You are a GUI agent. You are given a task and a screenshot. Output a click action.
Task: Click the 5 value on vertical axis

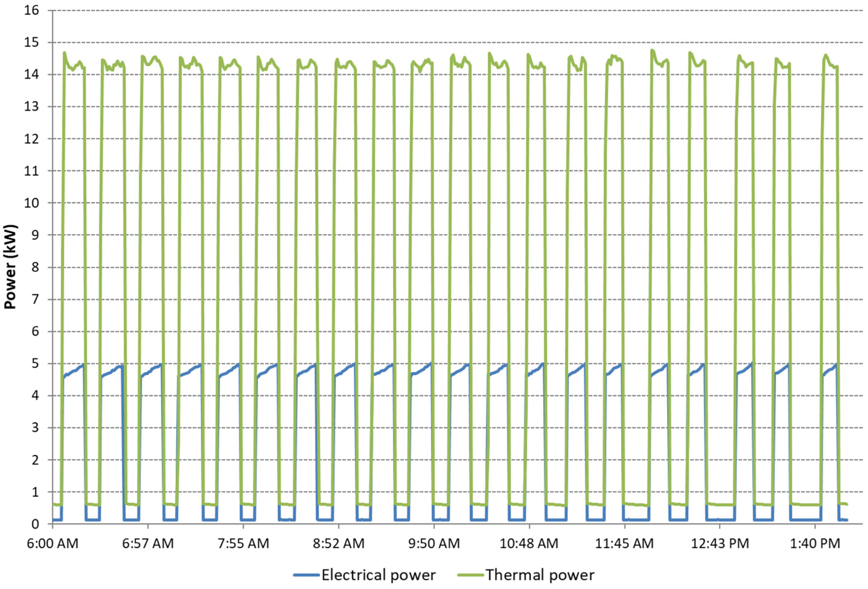pyautogui.click(x=35, y=364)
